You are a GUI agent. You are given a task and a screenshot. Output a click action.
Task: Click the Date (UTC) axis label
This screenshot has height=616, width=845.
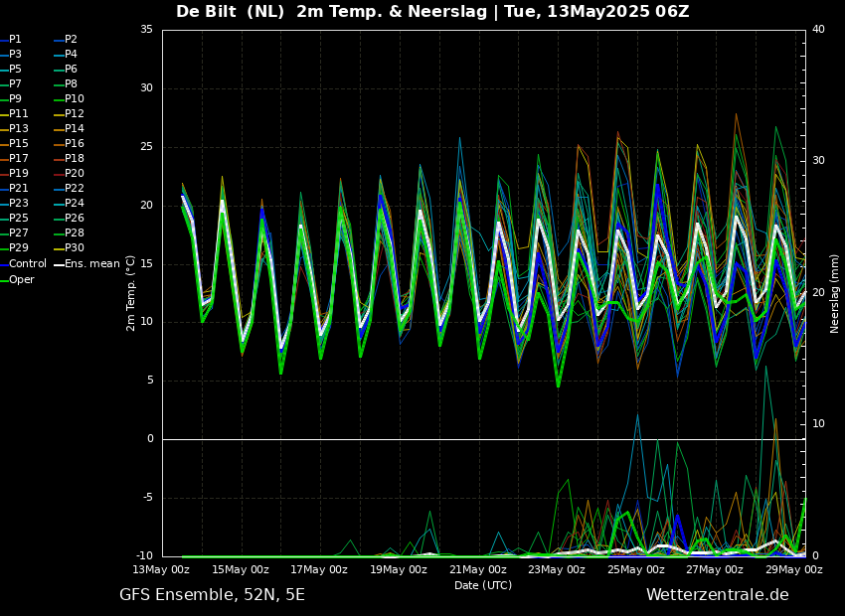pos(483,585)
